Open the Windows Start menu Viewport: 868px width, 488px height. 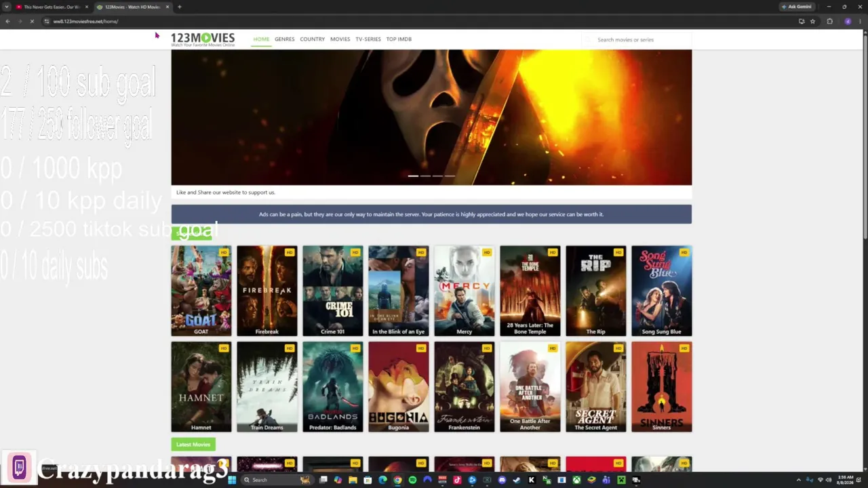click(x=232, y=480)
